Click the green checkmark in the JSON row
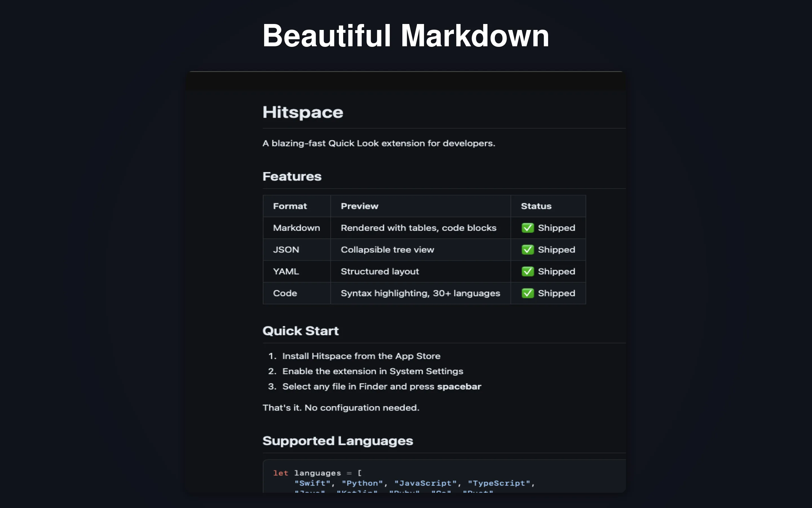Image resolution: width=812 pixels, height=508 pixels. (x=528, y=250)
